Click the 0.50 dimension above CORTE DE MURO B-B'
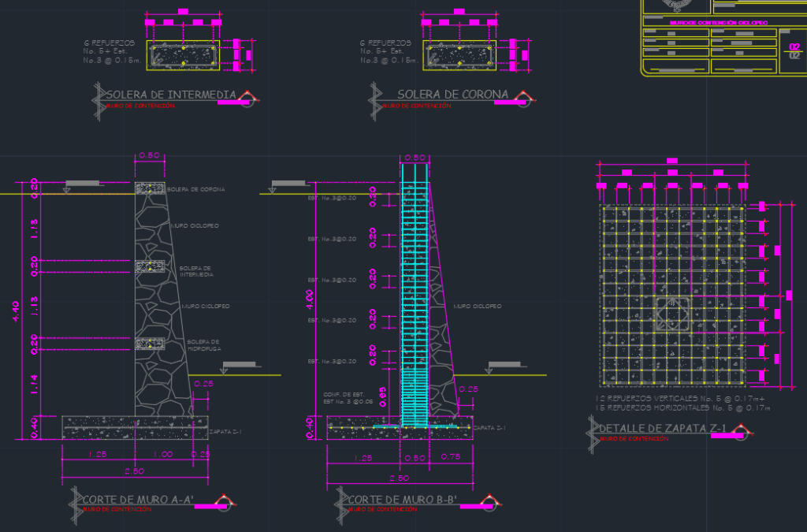Screen dimensions: 807x532 pos(416,156)
